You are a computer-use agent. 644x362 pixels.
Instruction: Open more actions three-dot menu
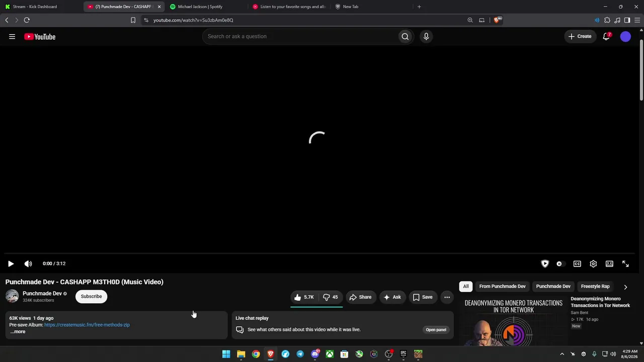[447, 297]
